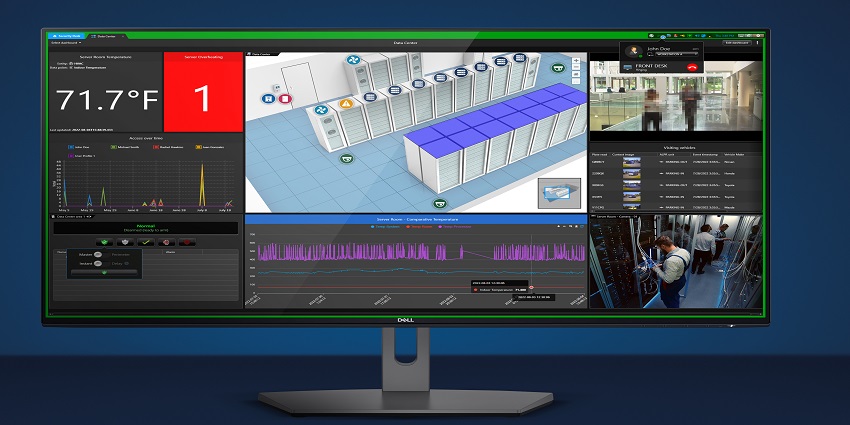
Task: Click the grey shield button in alarm panel
Action: click(125, 242)
